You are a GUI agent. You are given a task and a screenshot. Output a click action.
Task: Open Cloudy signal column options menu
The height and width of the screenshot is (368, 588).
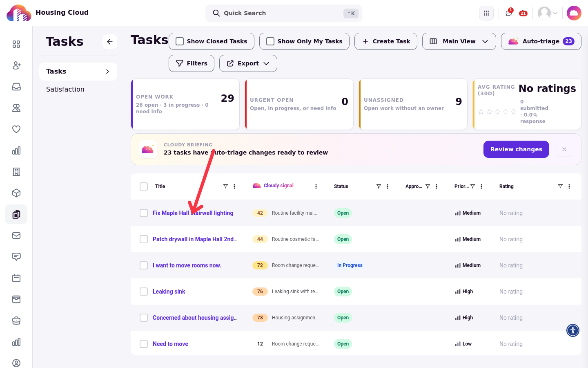tap(316, 186)
